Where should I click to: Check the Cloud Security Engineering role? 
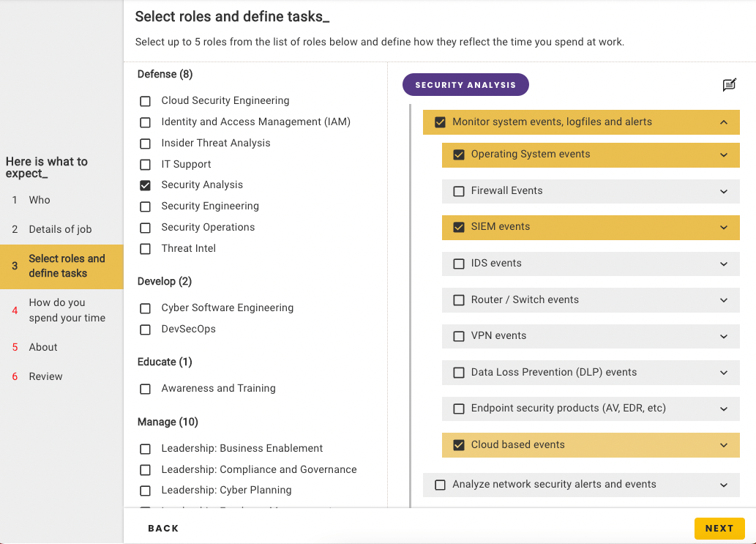146,101
